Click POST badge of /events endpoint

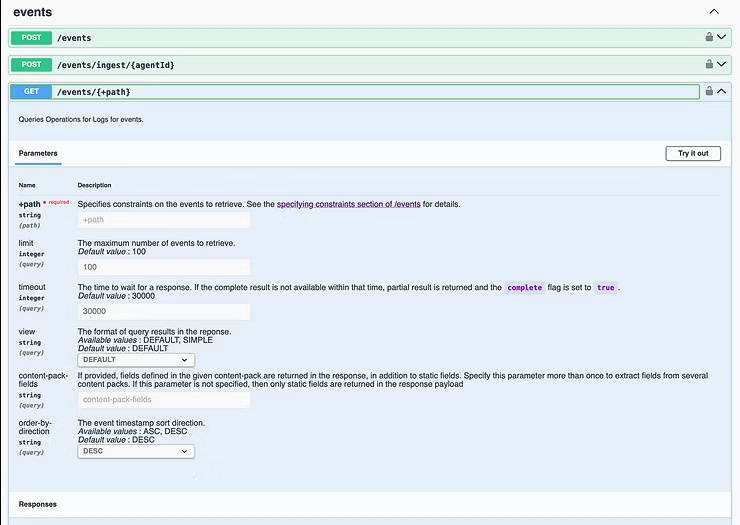tap(31, 38)
